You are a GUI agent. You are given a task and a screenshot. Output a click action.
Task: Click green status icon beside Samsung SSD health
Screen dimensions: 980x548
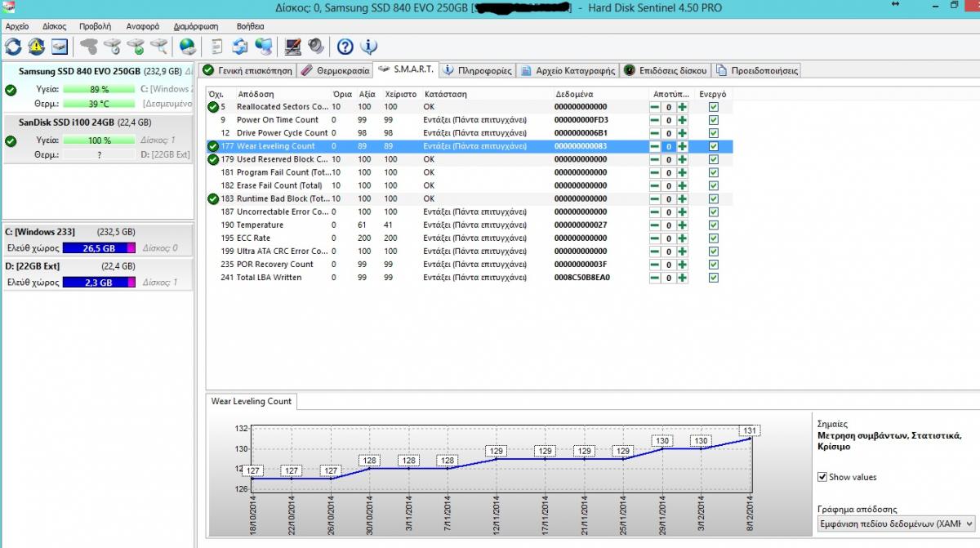pos(11,90)
